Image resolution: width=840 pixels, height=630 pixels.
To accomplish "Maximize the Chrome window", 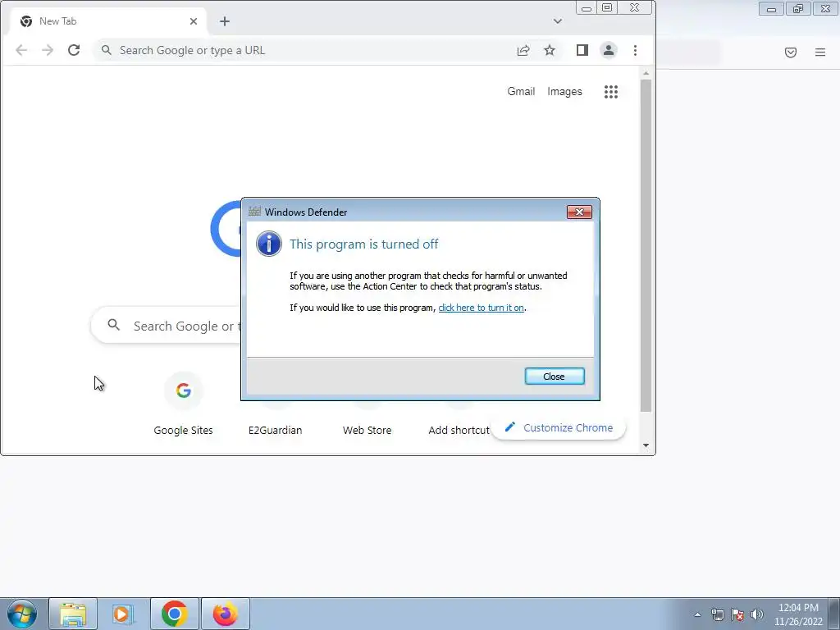I will [x=607, y=8].
